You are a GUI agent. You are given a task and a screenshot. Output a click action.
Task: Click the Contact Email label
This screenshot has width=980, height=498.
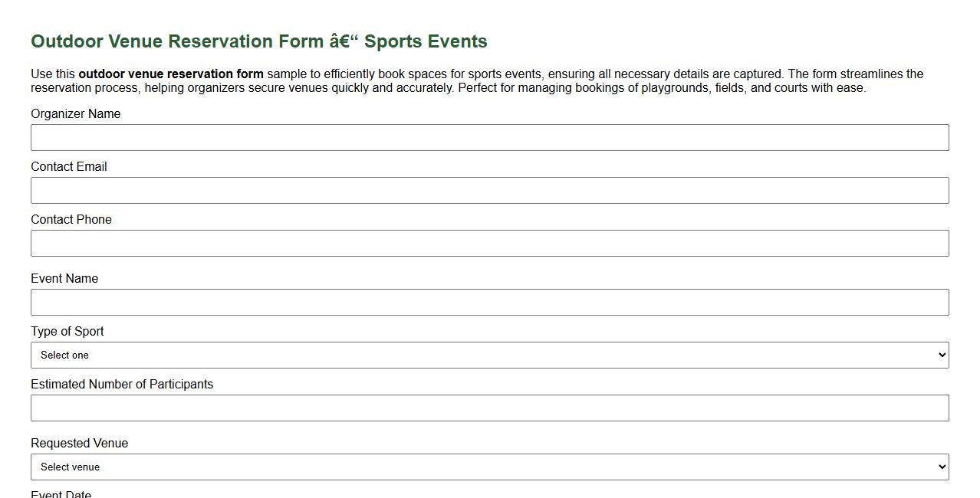click(x=68, y=166)
